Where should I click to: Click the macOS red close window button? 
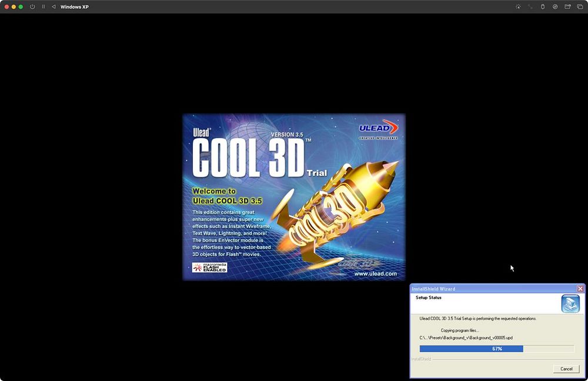[x=6, y=6]
